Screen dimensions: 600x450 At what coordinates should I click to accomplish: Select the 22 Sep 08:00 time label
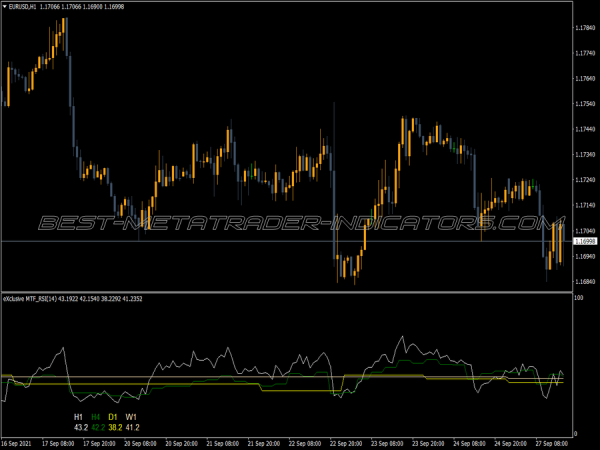point(305,444)
